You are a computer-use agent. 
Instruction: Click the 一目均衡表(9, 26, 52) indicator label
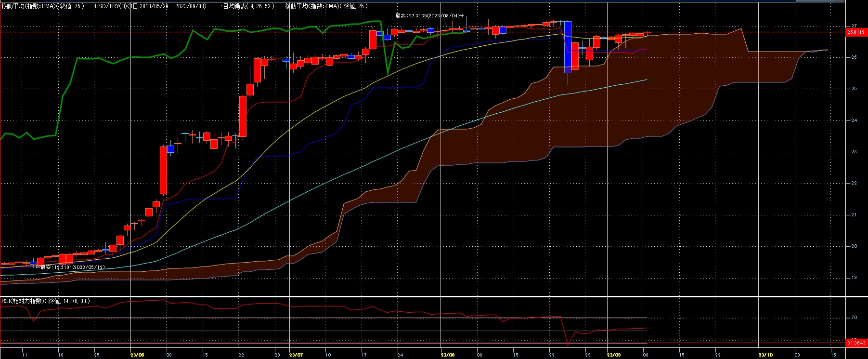pos(246,6)
